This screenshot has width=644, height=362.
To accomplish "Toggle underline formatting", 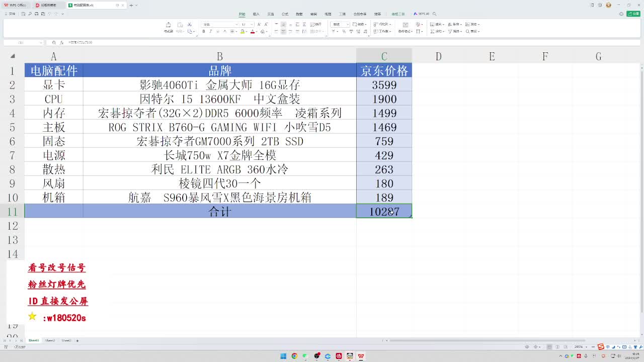I will (218, 31).
